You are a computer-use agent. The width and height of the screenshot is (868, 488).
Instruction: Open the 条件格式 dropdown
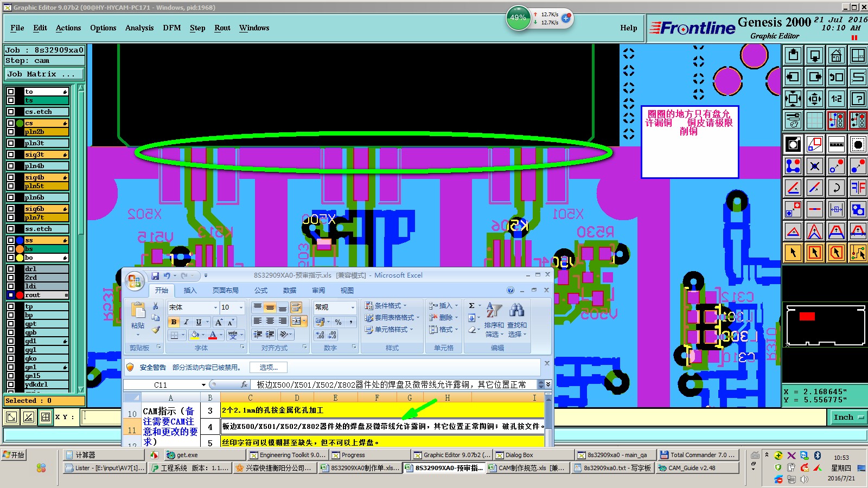(x=386, y=306)
